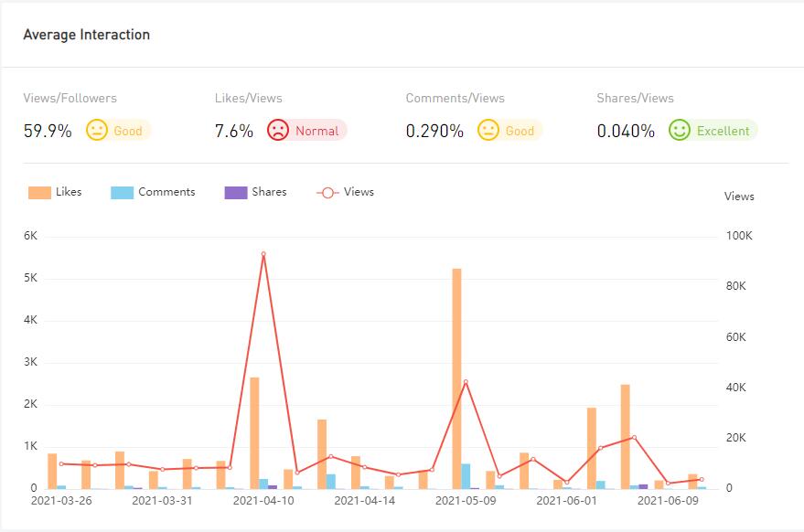Click the Average Interaction heading

pyautogui.click(x=86, y=35)
